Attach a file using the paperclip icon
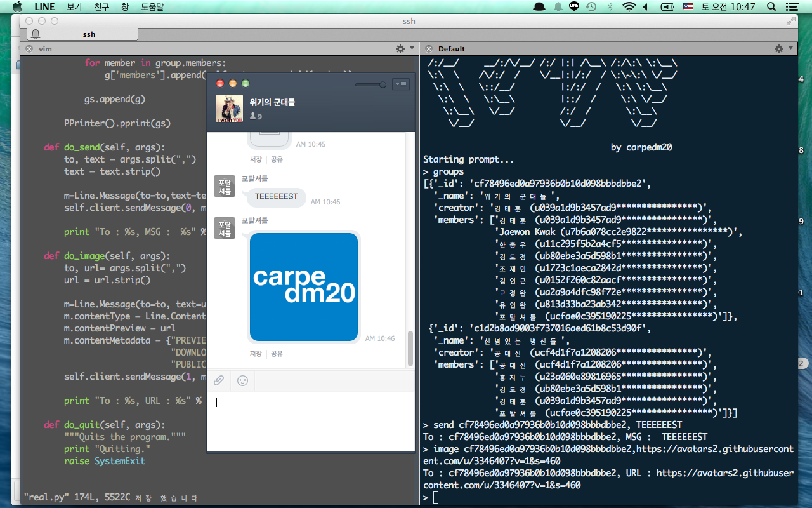Image resolution: width=812 pixels, height=508 pixels. (x=218, y=380)
